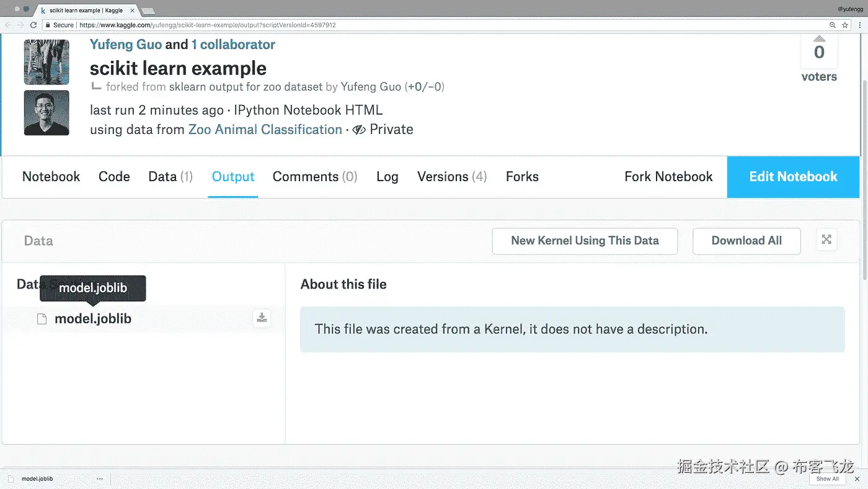Click the Edit Notebook button
This screenshot has height=489, width=868.
click(793, 177)
